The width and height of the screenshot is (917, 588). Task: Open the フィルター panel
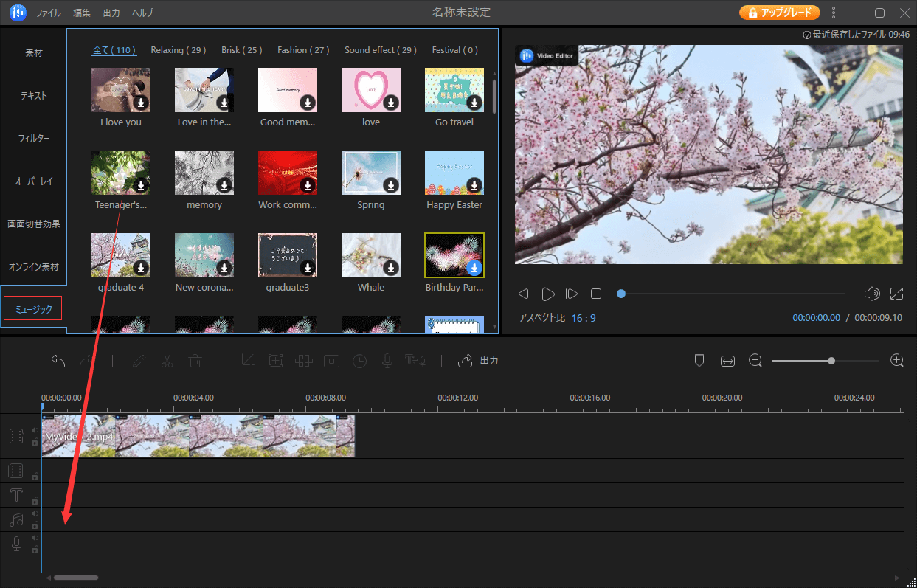34,139
